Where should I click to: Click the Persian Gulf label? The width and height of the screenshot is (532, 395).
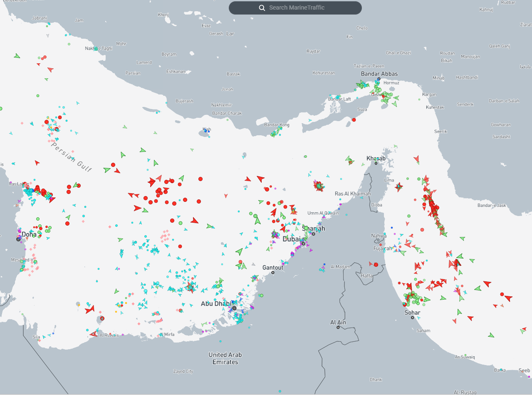pos(71,157)
